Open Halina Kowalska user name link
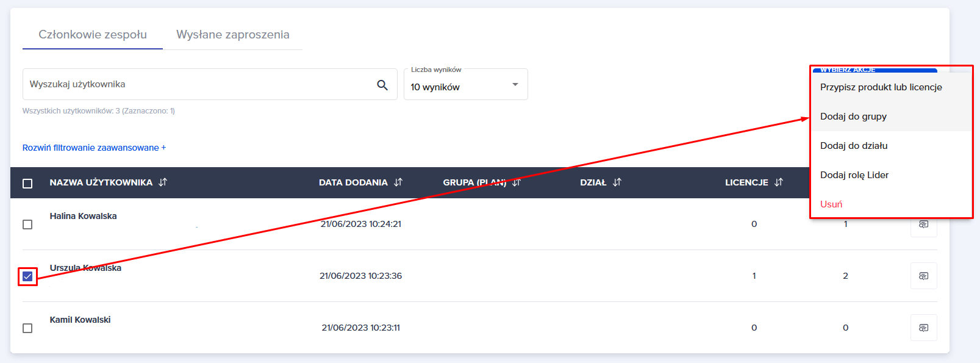980x363 pixels. 83,216
